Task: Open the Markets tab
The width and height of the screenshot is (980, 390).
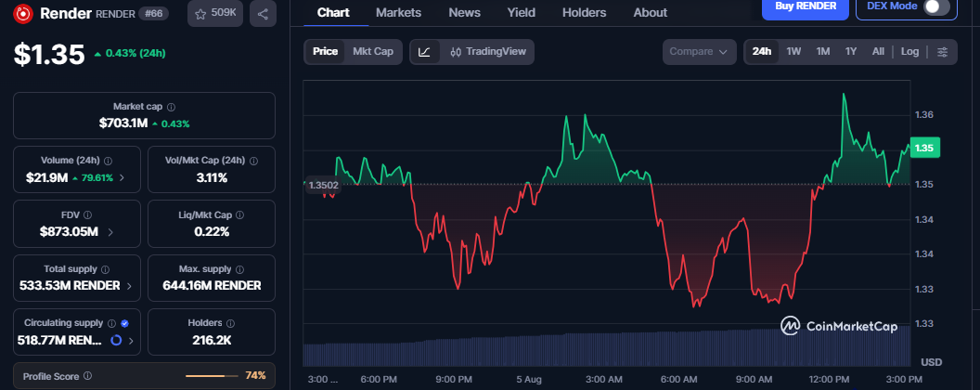Action: click(399, 12)
